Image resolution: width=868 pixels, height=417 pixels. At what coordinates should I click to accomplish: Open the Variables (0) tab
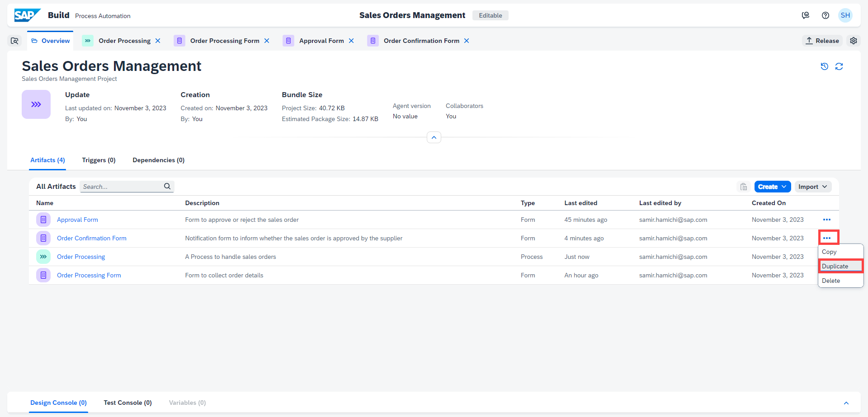(x=187, y=403)
